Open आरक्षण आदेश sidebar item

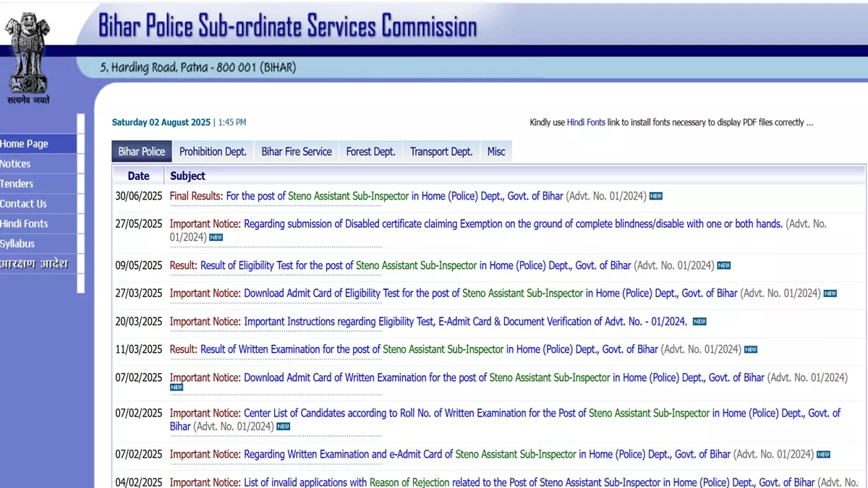coord(38,263)
